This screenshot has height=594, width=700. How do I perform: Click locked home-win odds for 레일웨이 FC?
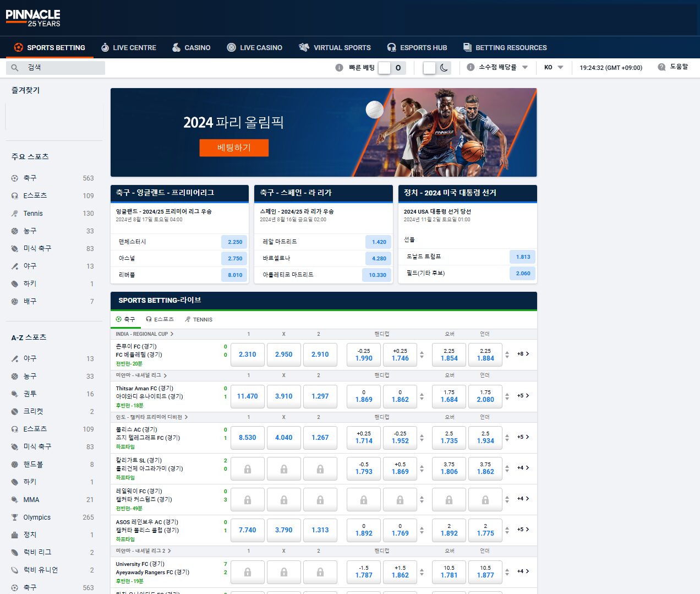point(248,499)
